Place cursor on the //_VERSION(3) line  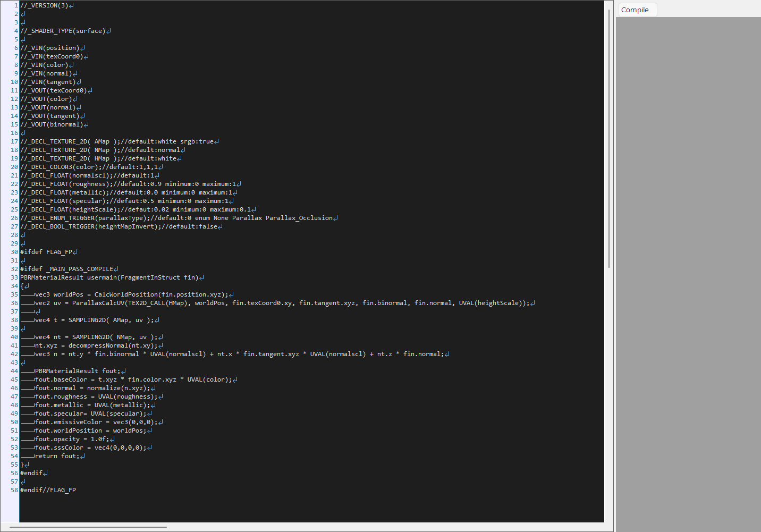(x=44, y=5)
